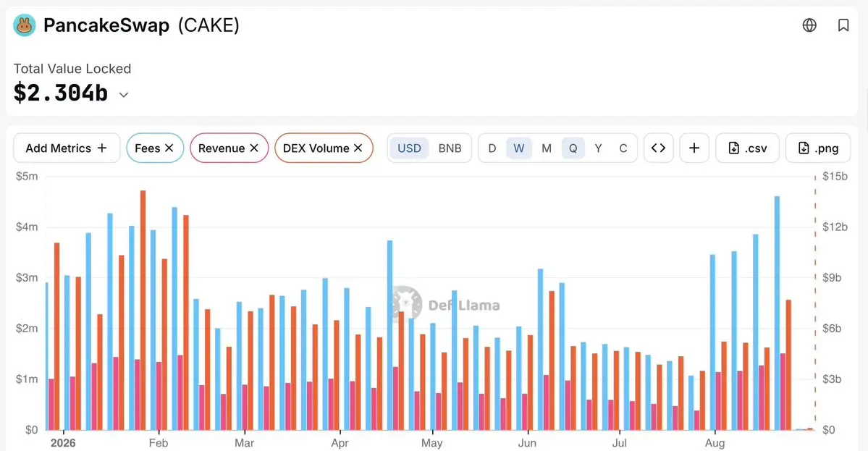Screen dimensions: 868x451
Task: Open the Add Metrics dropdown
Action: 67,148
